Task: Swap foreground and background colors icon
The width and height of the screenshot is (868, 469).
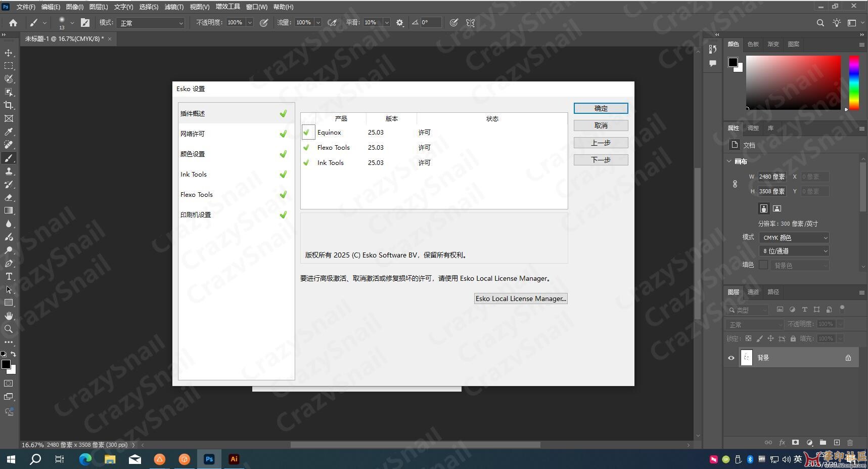Action: (x=14, y=354)
